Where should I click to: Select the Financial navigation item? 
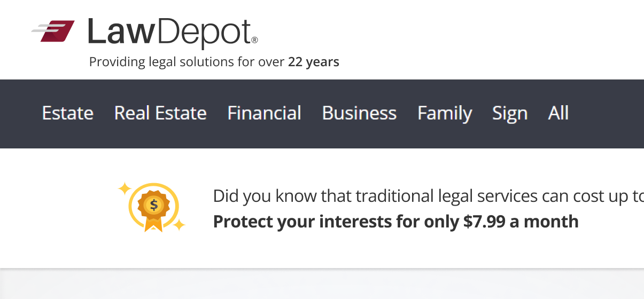tap(264, 113)
